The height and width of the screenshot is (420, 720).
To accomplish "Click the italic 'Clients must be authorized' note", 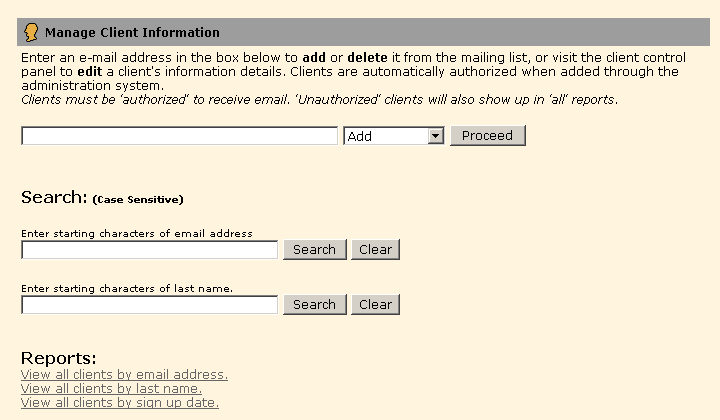I will (319, 100).
